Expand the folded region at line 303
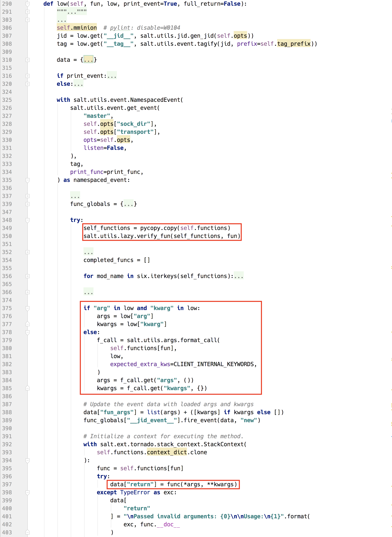 tap(27, 20)
